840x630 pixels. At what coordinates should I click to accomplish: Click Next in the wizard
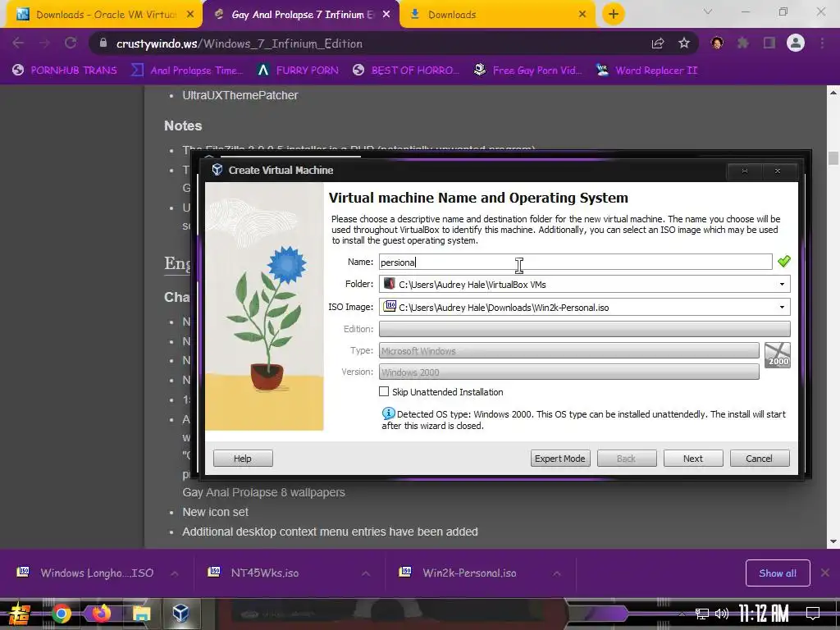(x=692, y=459)
